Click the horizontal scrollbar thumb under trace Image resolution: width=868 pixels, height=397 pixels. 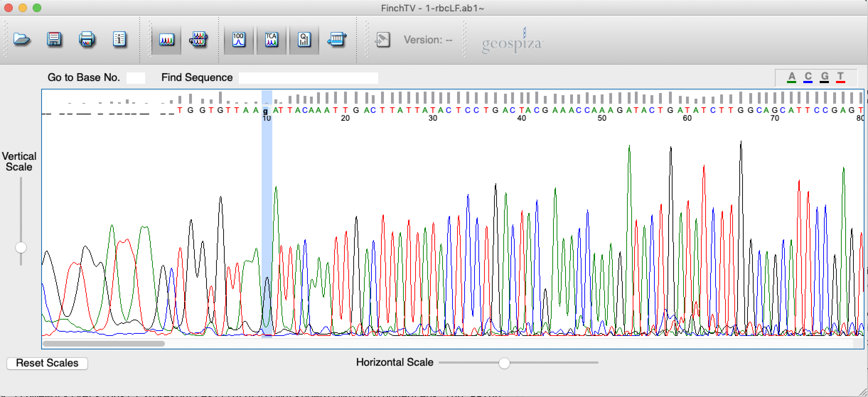[104, 344]
